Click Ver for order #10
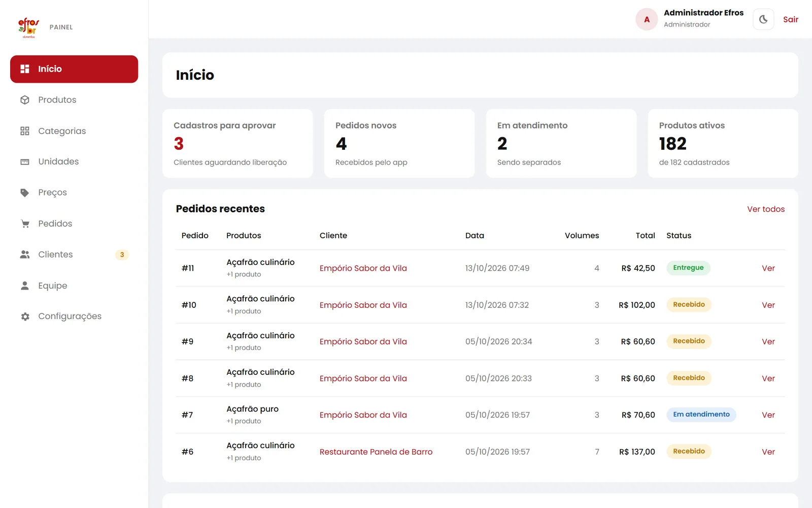 click(768, 305)
